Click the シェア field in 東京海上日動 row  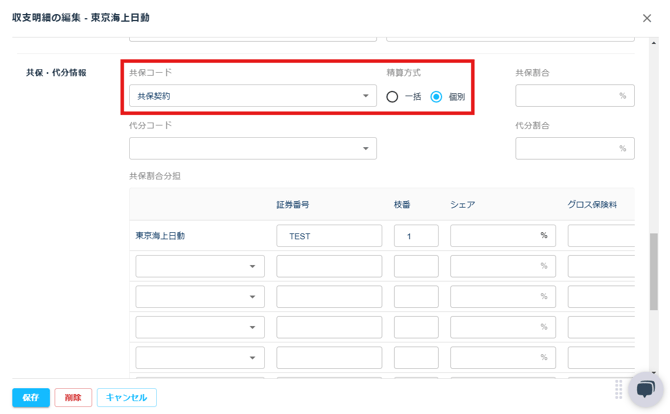pyautogui.click(x=502, y=236)
